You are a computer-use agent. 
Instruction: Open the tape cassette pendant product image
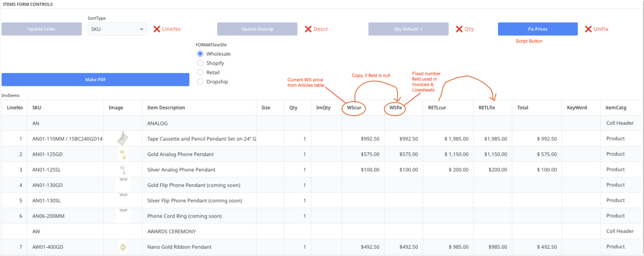coord(122,139)
